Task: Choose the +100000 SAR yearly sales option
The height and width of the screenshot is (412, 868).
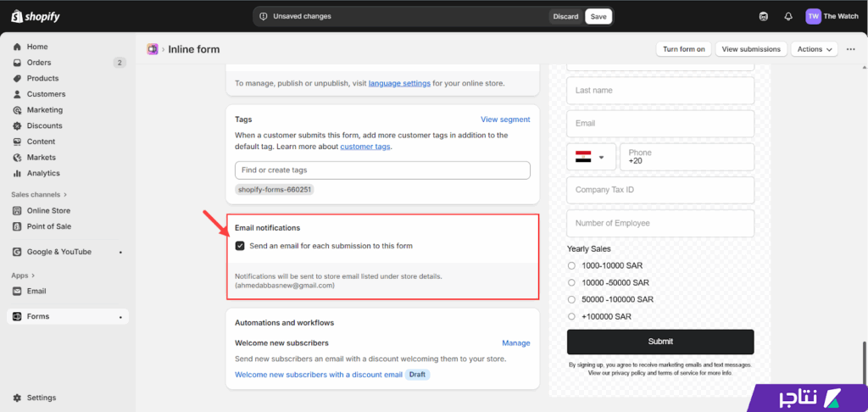Action: [x=571, y=316]
